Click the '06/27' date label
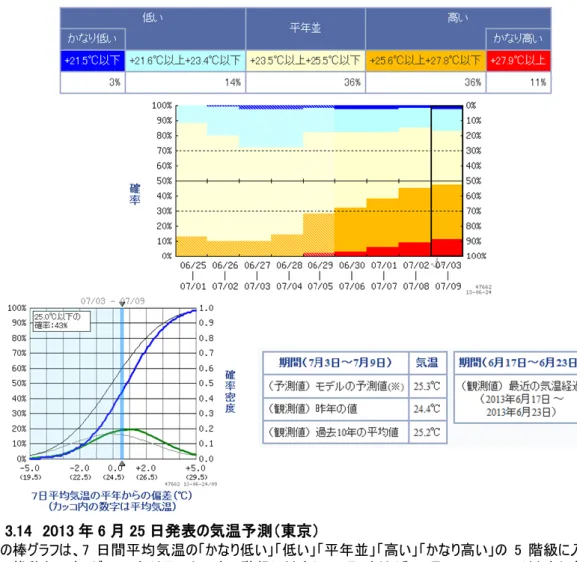 tap(257, 265)
